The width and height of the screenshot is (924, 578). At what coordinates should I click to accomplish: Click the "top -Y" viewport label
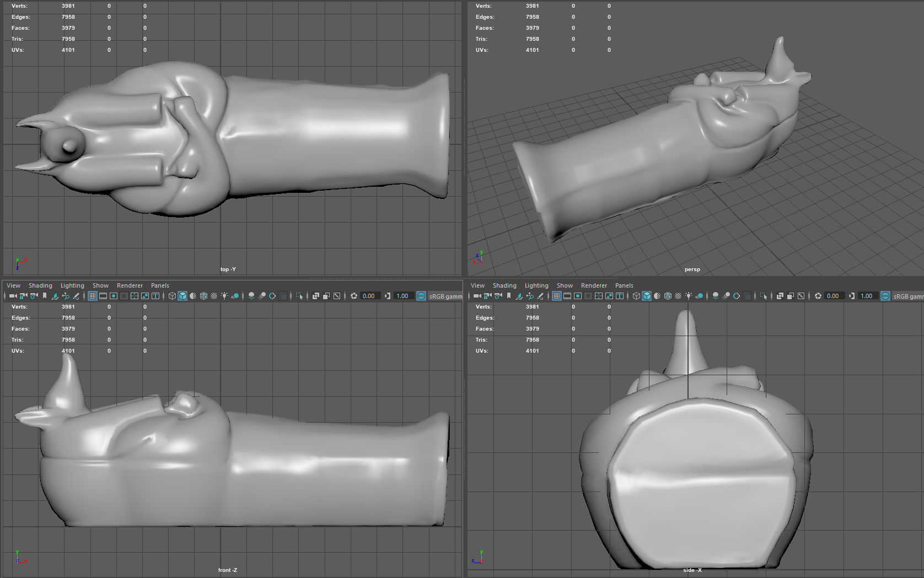pos(228,269)
